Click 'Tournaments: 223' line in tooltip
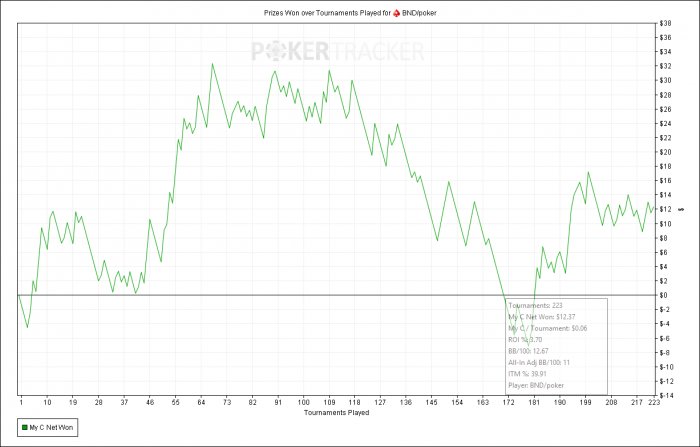This screenshot has height=447, width=700. (535, 306)
